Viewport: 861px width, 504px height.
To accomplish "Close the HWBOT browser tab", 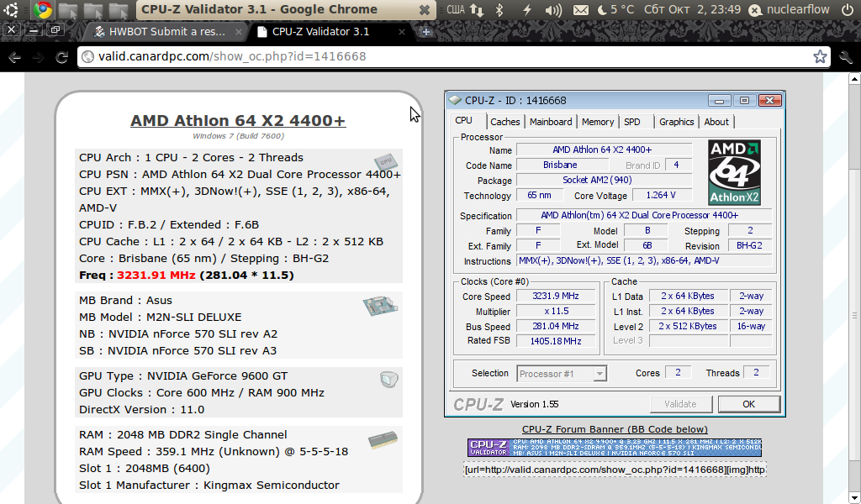I will (238, 32).
